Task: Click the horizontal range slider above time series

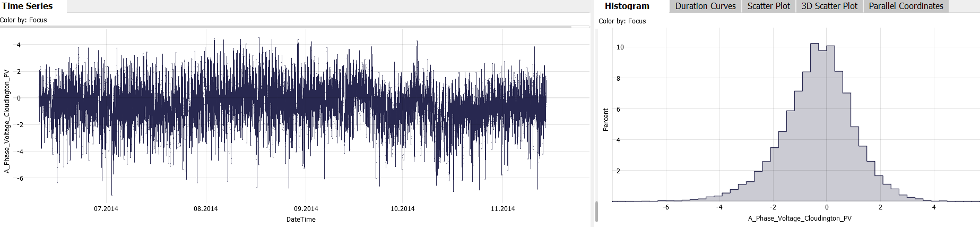Action: 287,27
